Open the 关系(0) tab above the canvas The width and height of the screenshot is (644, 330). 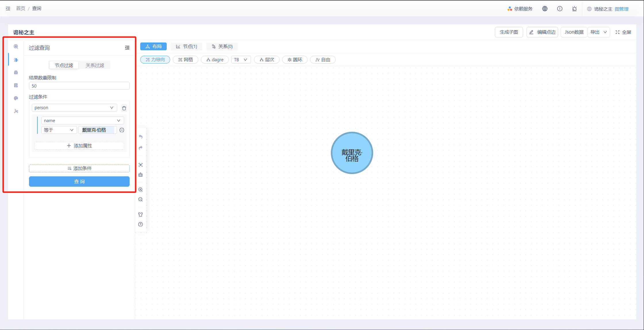coord(222,46)
